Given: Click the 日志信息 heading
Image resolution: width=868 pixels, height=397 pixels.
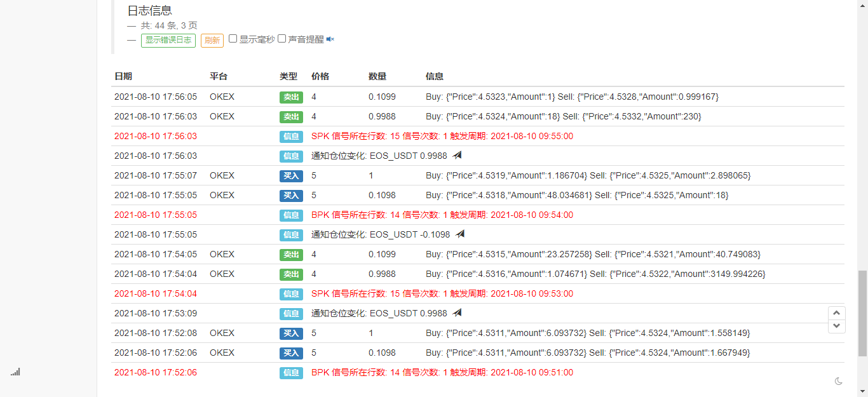Looking at the screenshot, I should click(150, 11).
